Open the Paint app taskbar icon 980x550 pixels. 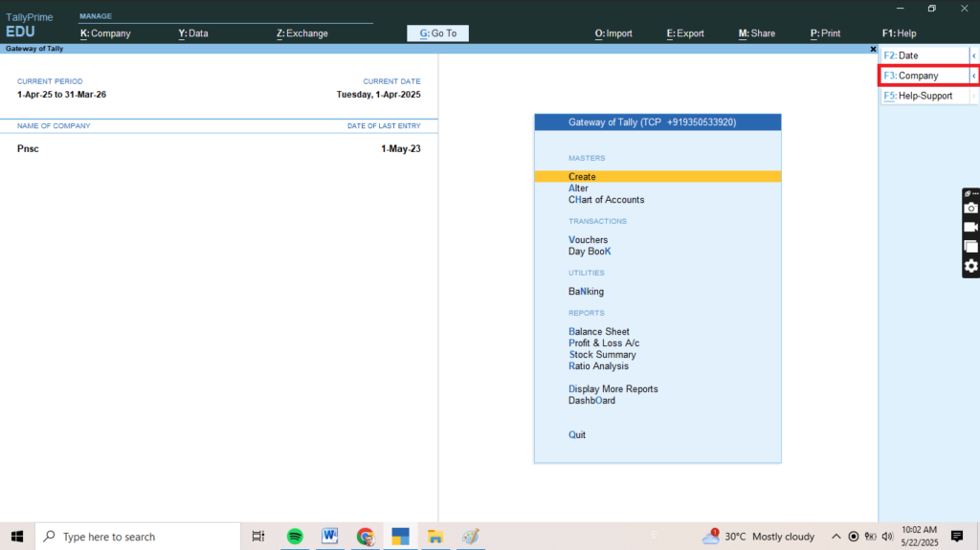click(x=471, y=537)
